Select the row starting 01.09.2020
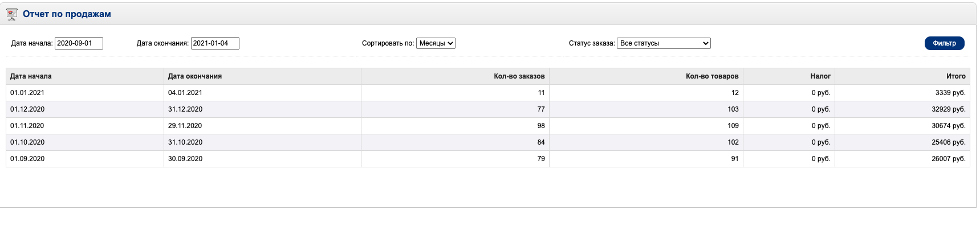 pyautogui.click(x=488, y=159)
